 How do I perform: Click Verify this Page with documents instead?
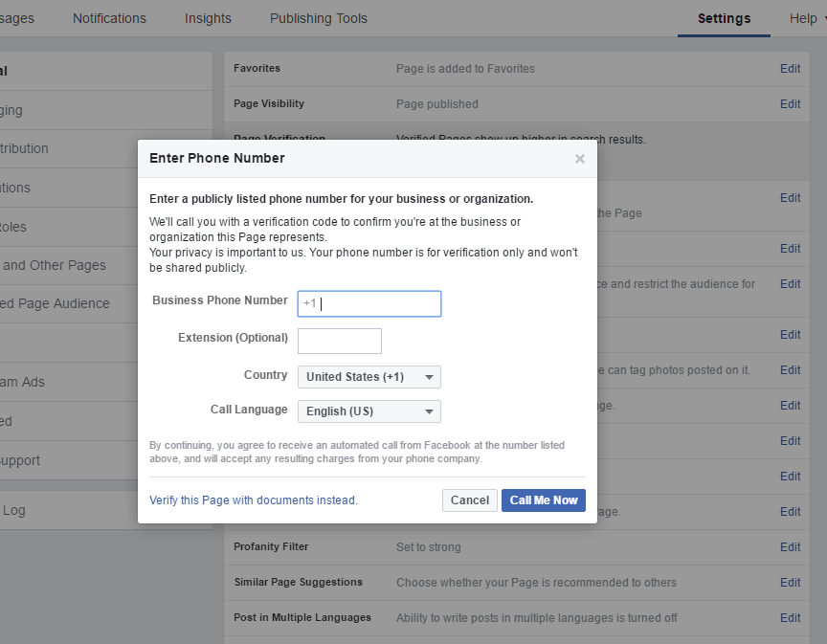253,500
